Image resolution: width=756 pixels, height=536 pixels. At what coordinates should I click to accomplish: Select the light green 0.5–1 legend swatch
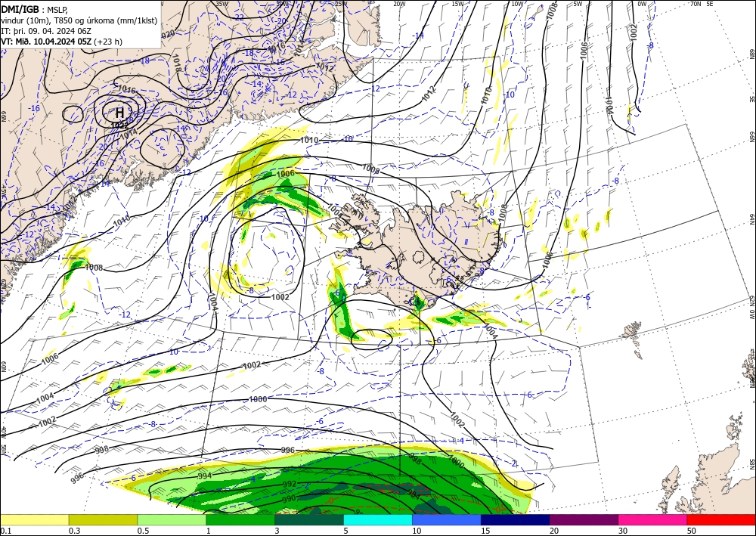172,519
